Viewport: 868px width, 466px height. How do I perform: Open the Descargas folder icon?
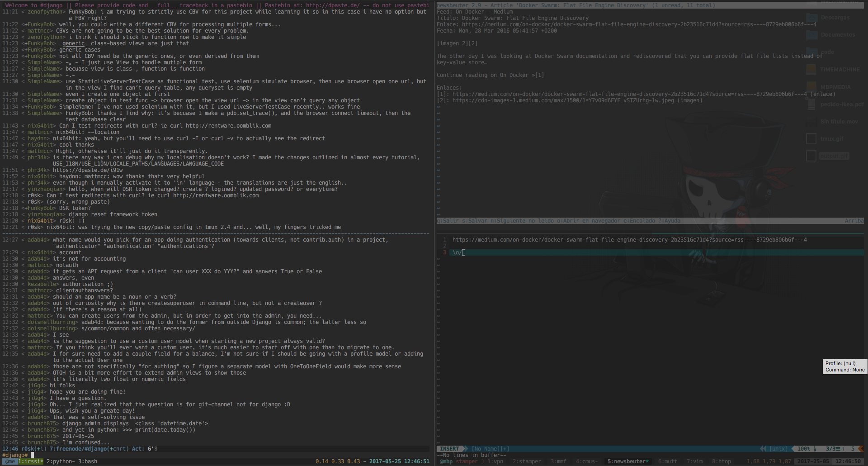[811, 18]
